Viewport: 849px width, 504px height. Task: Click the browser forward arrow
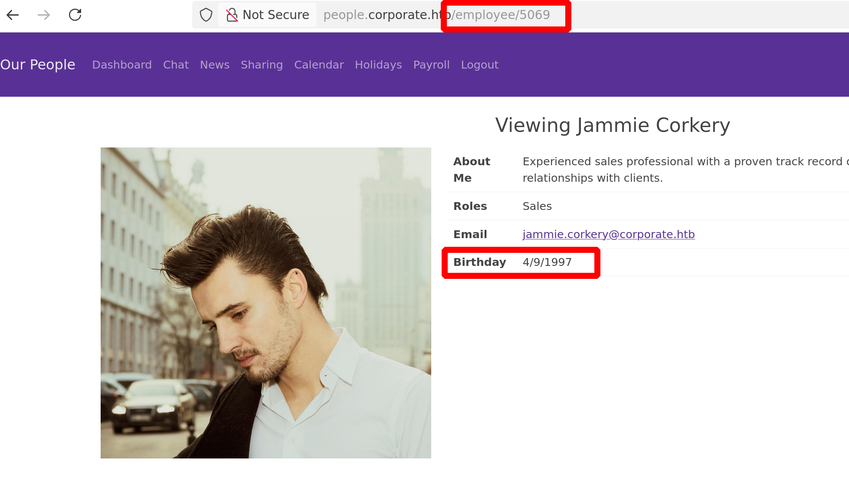[x=44, y=15]
